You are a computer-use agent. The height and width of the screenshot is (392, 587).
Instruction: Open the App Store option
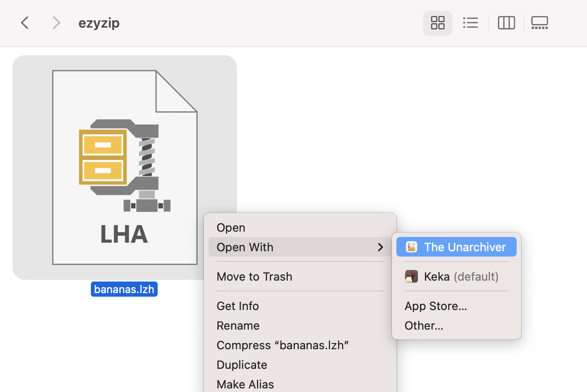[x=436, y=306]
